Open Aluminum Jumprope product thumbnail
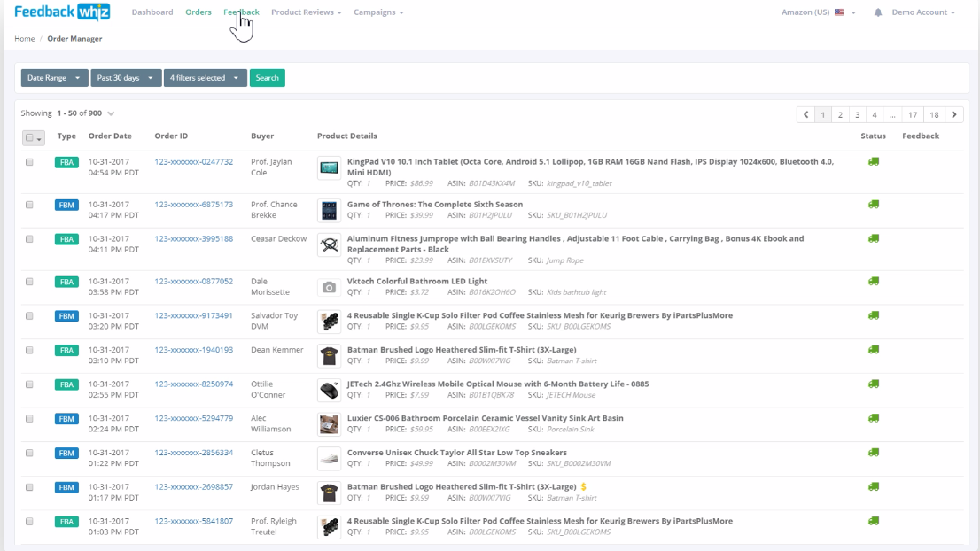 coord(329,244)
